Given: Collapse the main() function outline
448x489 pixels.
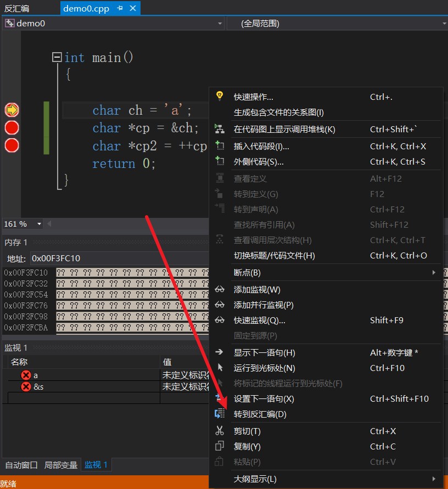Looking at the screenshot, I should point(57,57).
